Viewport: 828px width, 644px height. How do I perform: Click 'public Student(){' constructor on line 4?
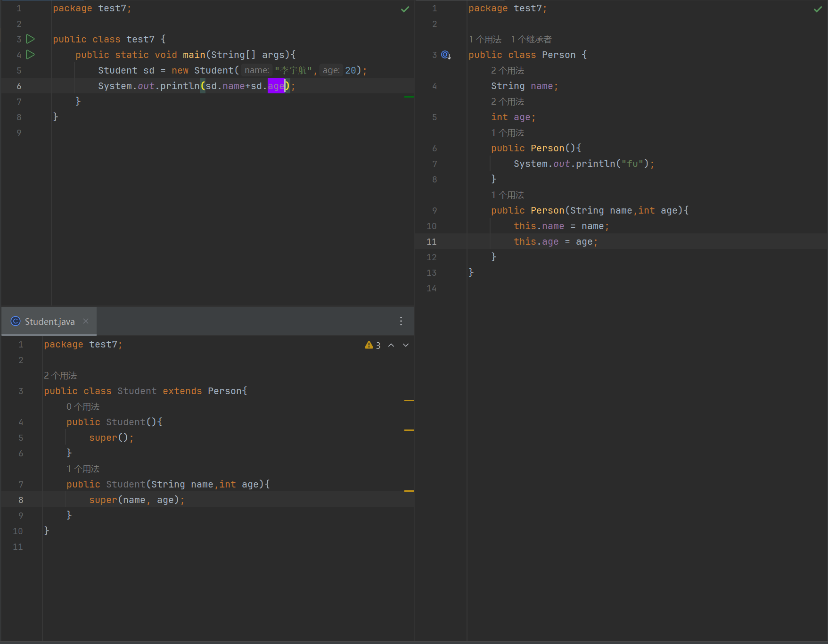tap(115, 422)
